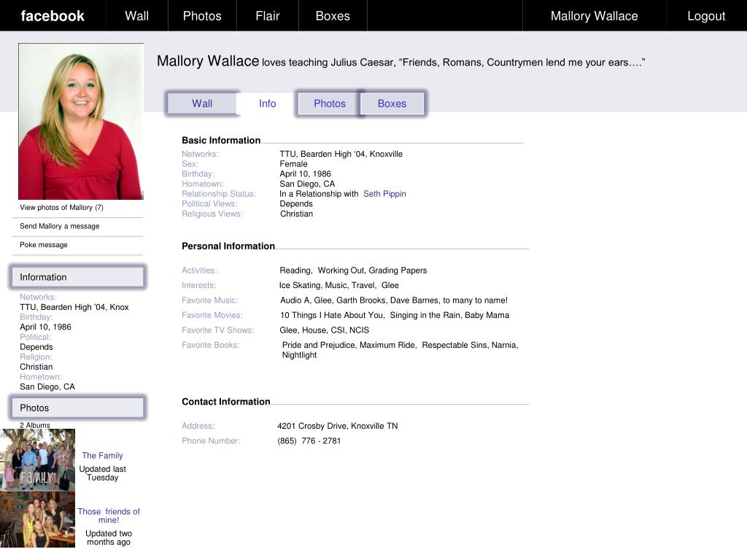Viewport: 747px width, 560px height.
Task: Click favorite TV shows Glee, House, CSI, NCIS
Action: 324,330
